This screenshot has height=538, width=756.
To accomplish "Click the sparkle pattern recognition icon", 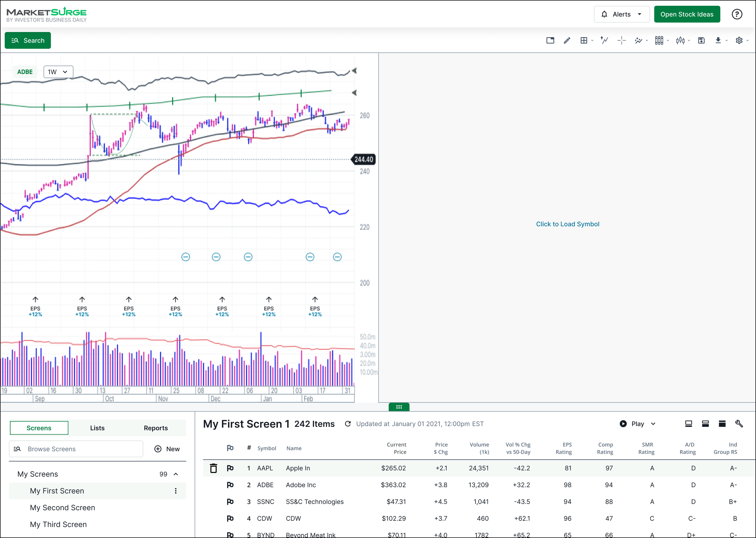I will coord(638,41).
